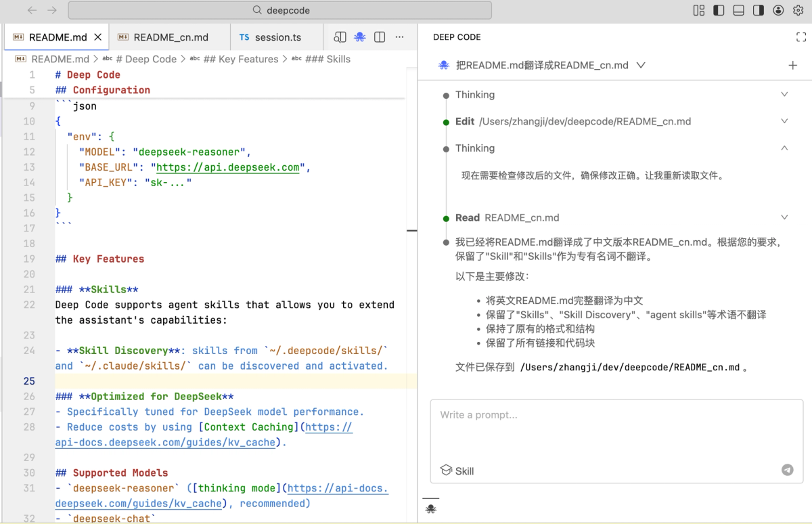Maximize the DEEP CODE panel
This screenshot has height=524, width=812.
801,37
